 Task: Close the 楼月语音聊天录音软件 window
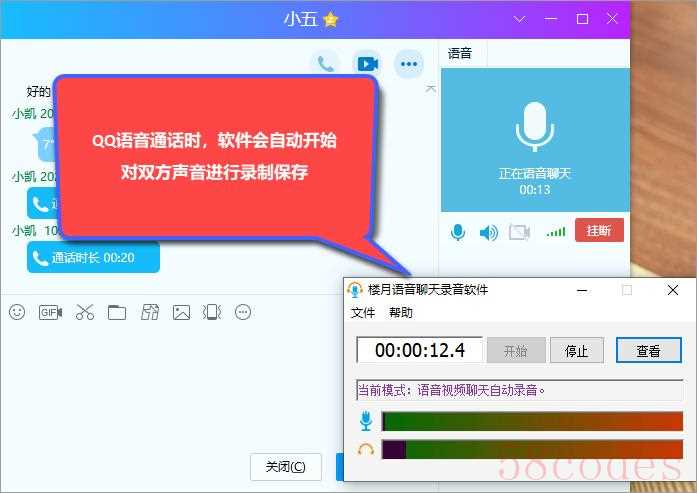pos(673,290)
